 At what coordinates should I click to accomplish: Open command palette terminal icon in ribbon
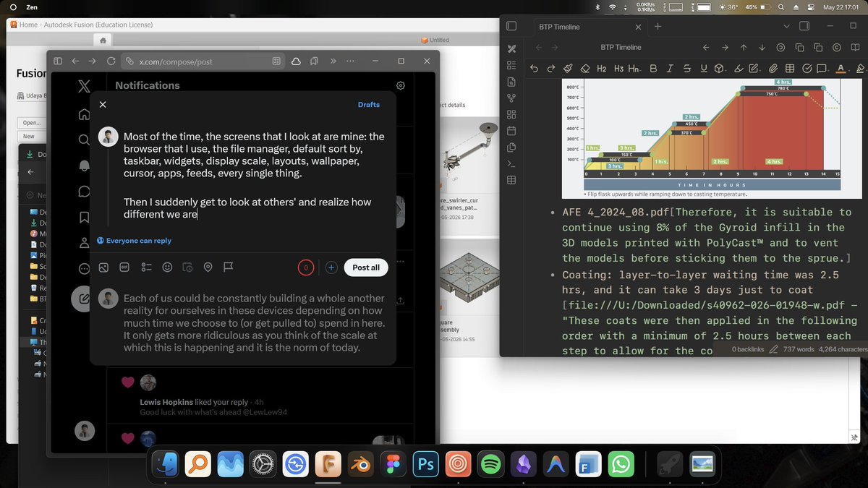[511, 163]
